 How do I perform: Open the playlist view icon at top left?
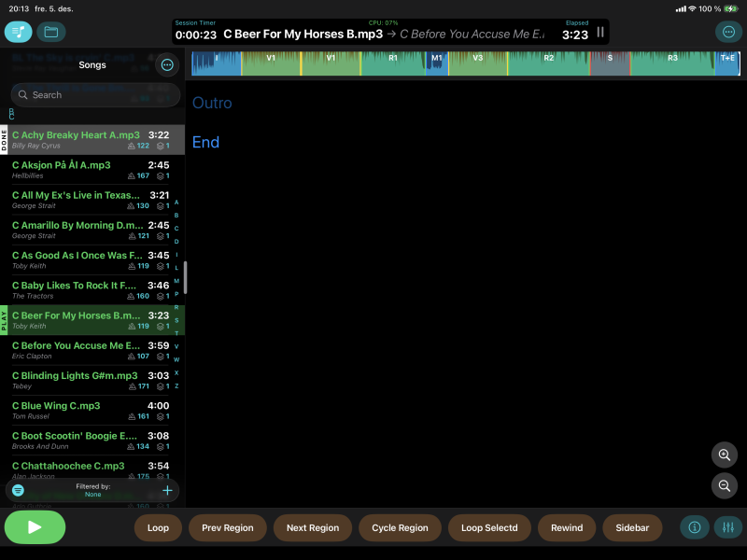pos(18,32)
